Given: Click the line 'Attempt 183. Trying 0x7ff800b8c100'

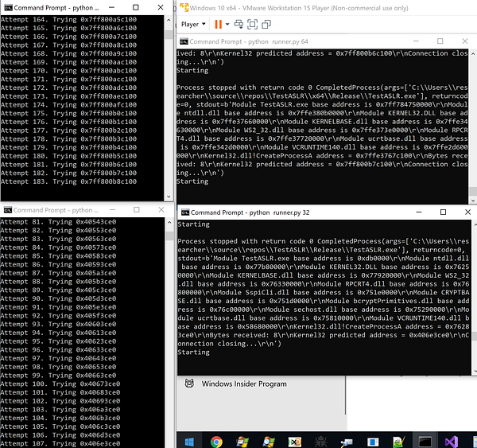Looking at the screenshot, I should 68,181.
